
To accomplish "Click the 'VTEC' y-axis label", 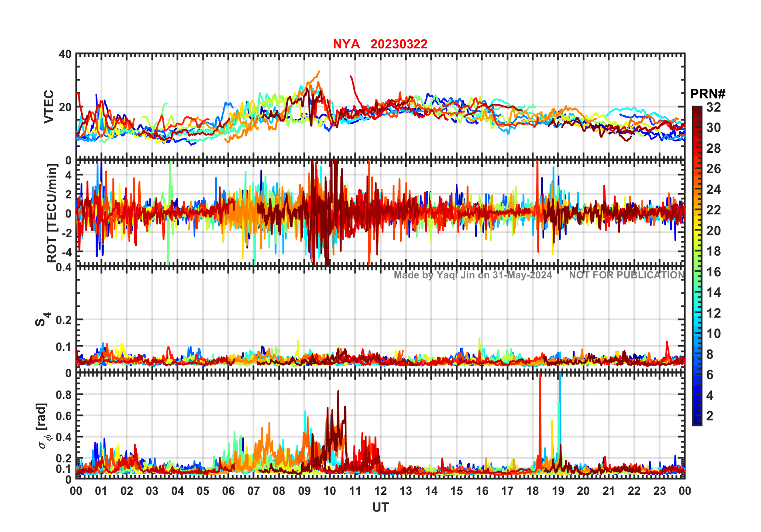I will [49, 106].
